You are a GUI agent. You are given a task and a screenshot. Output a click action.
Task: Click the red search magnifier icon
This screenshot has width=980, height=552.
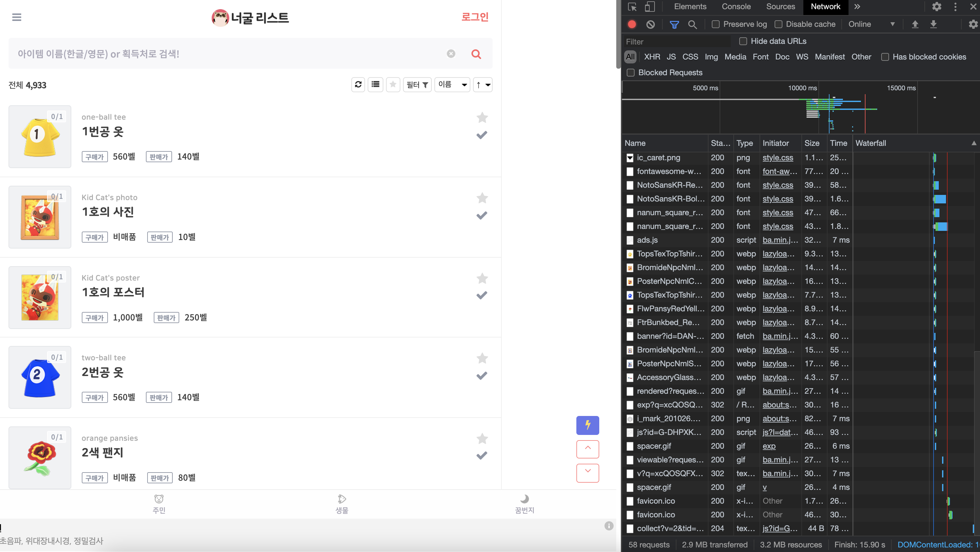[x=476, y=54]
